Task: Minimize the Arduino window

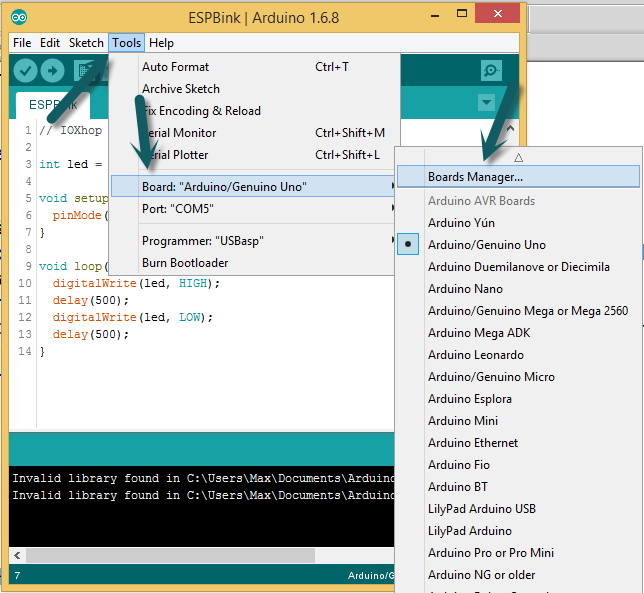Action: click(x=435, y=16)
